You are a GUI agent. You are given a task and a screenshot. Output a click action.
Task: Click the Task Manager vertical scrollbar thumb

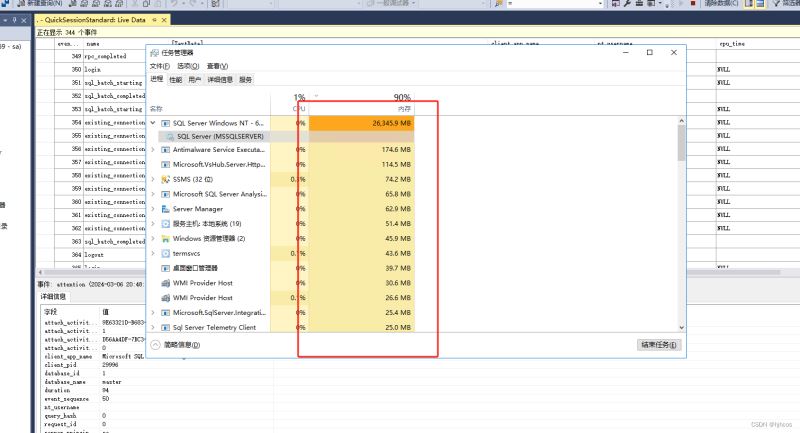681,143
